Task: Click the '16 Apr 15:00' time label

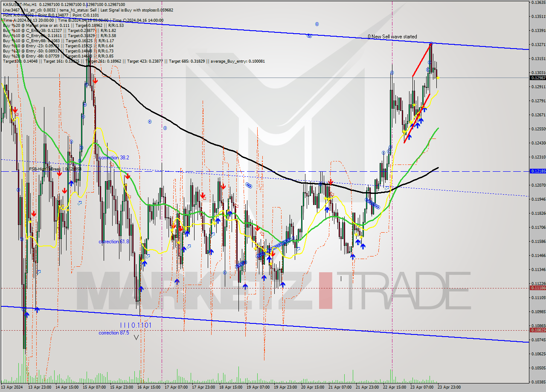Action: tap(148, 387)
